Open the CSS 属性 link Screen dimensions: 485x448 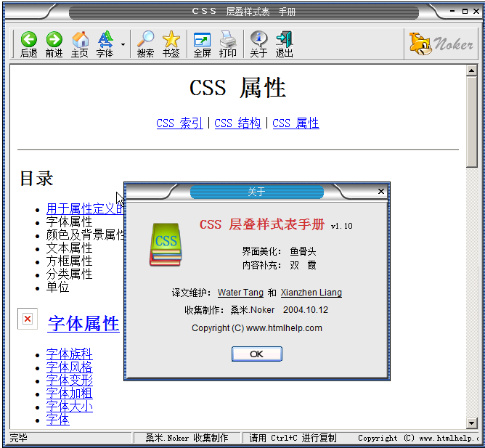296,123
